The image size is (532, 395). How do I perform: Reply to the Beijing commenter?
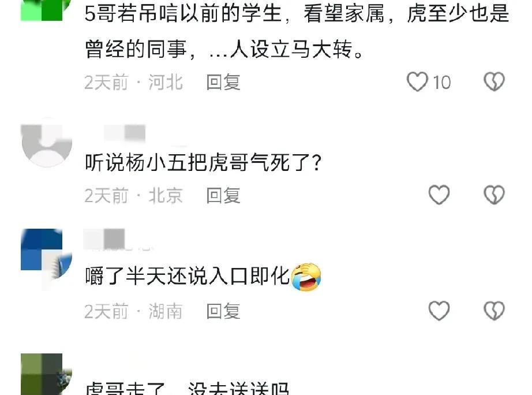tap(223, 195)
